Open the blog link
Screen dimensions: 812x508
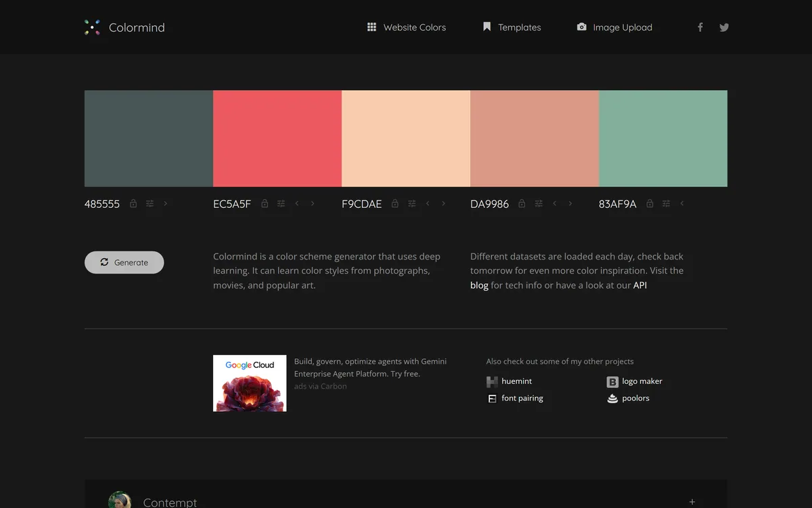click(x=479, y=285)
